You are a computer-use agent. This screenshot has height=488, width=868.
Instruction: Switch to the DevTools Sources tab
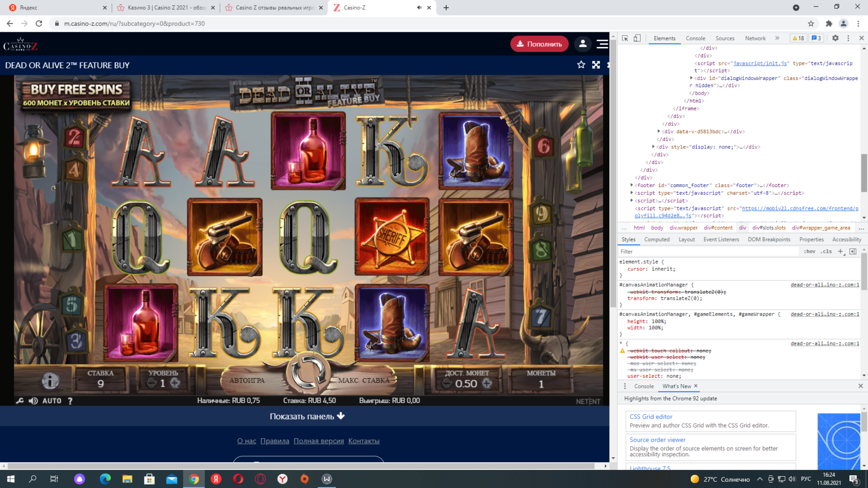point(725,38)
